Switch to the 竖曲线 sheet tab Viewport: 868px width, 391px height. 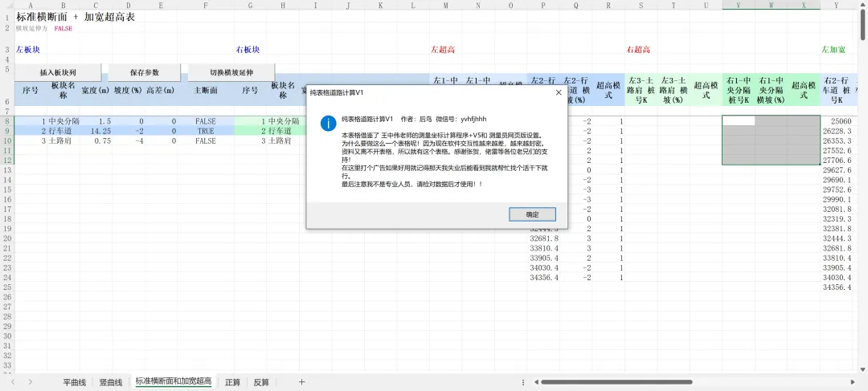pos(111,382)
